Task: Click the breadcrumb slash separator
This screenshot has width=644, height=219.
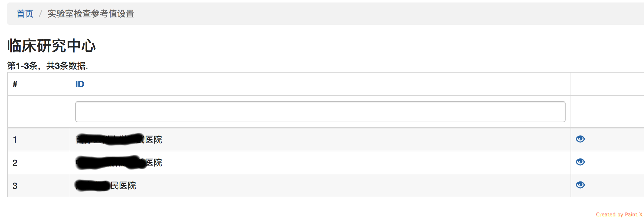Action: click(x=40, y=14)
